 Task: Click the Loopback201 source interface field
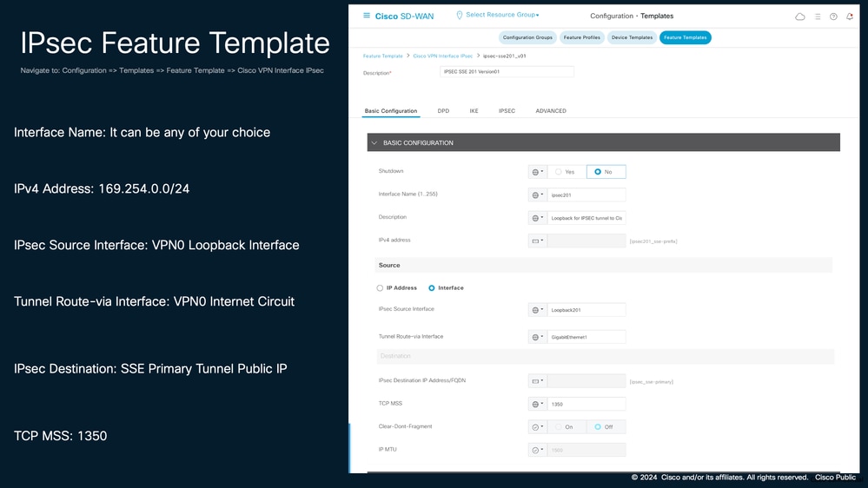[586, 310]
